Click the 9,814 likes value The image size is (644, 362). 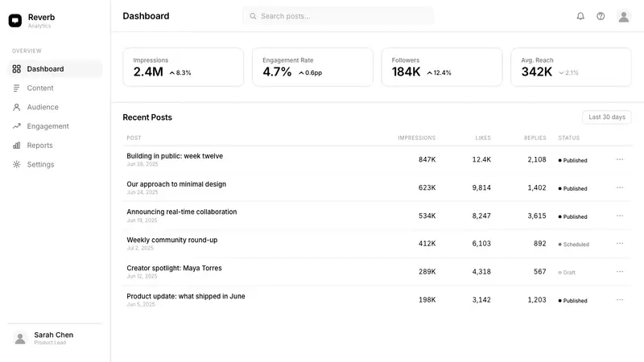[x=481, y=187]
